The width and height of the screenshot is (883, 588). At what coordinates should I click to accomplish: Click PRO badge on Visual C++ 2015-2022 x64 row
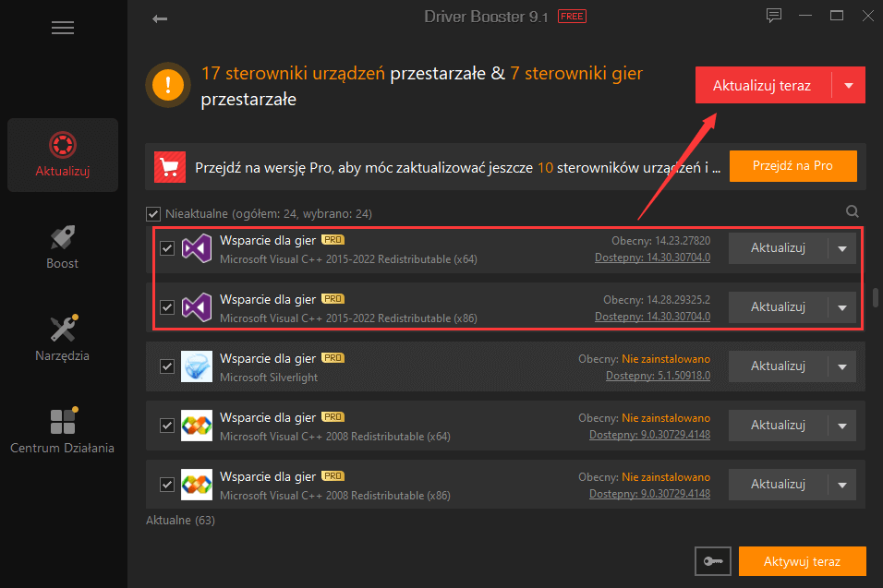click(333, 240)
